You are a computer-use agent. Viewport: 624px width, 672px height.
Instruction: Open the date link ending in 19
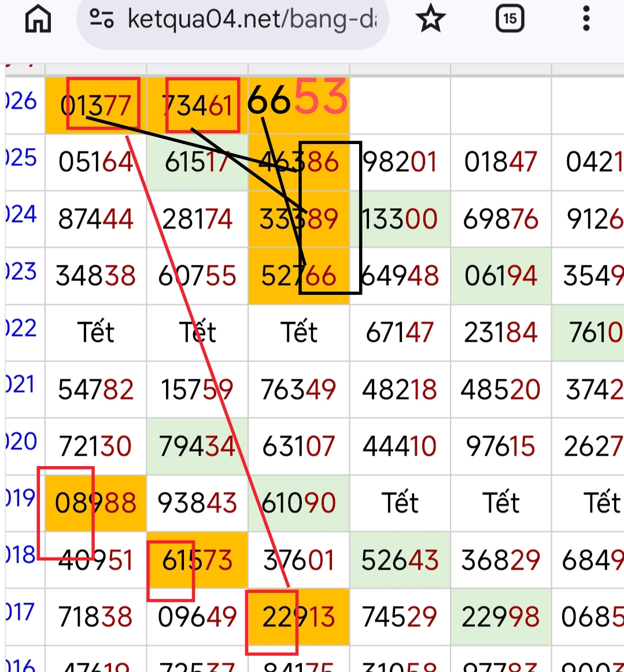[x=21, y=499]
